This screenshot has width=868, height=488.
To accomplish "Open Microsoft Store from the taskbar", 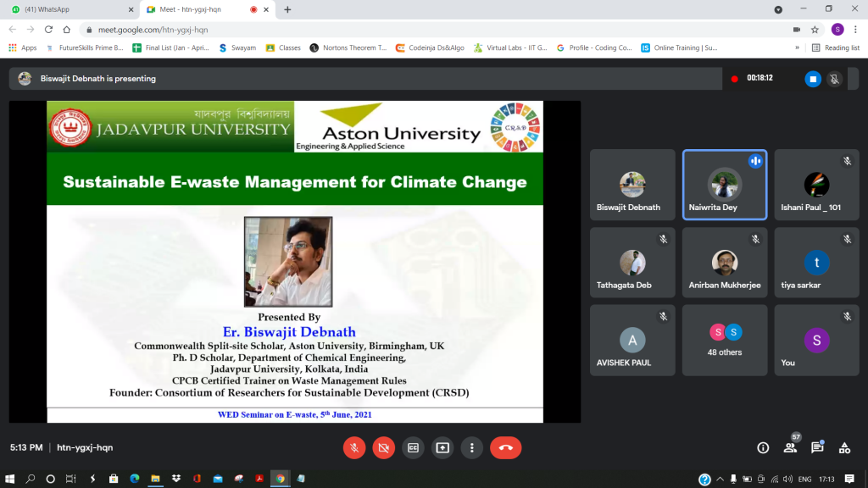I will 114,479.
